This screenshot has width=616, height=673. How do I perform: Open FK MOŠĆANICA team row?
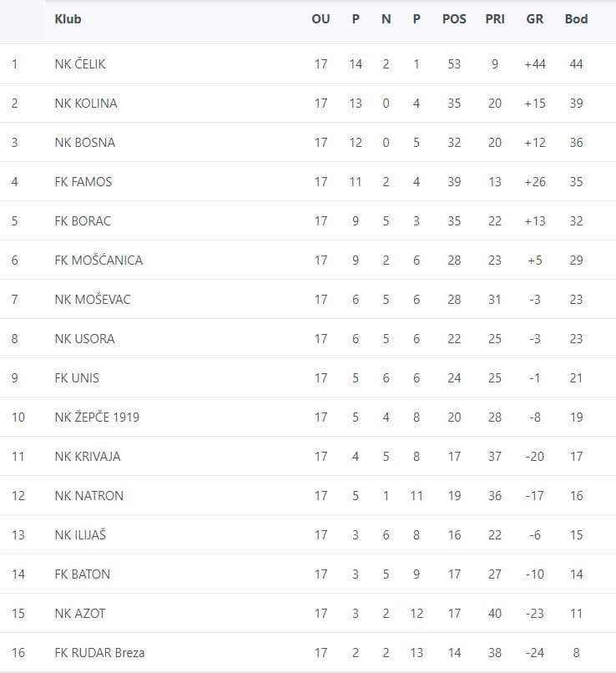[308, 261]
